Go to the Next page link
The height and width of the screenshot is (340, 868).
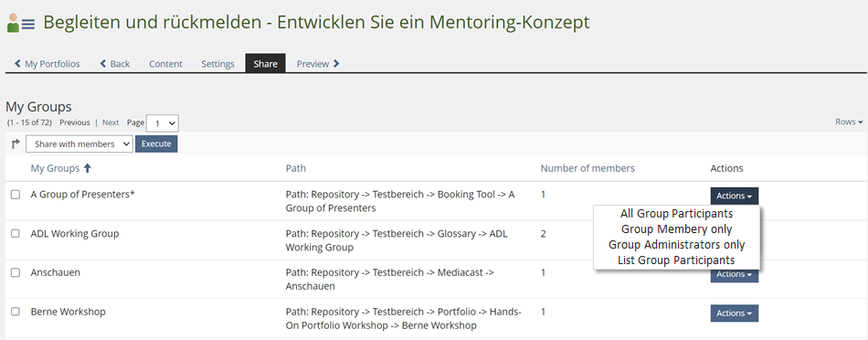(111, 122)
